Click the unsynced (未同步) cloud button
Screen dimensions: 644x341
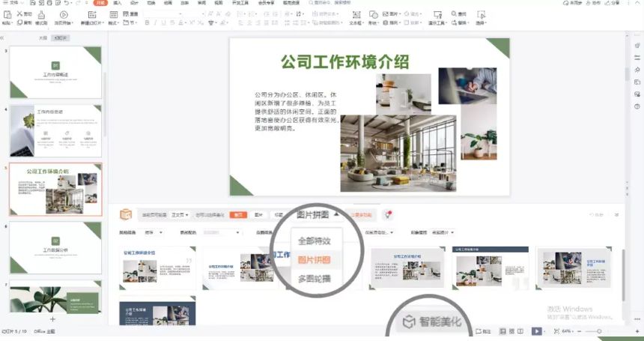point(573,3)
